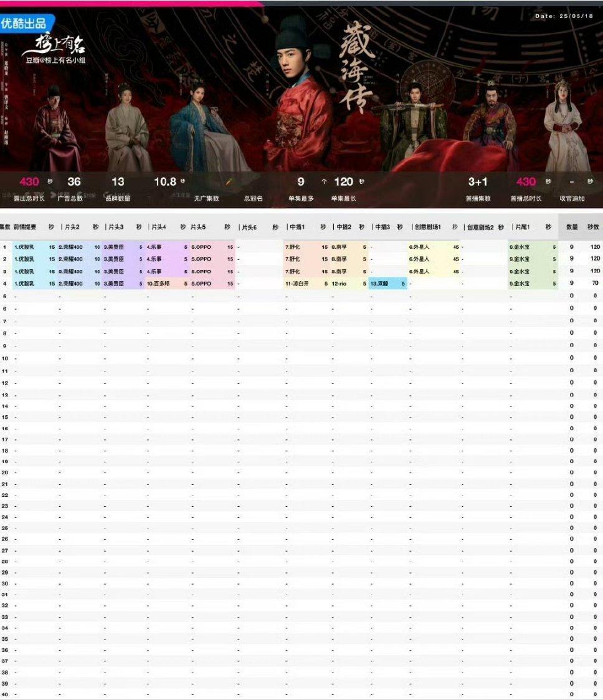Click the 片头4 column header
The image size is (603, 700).
[x=159, y=227]
